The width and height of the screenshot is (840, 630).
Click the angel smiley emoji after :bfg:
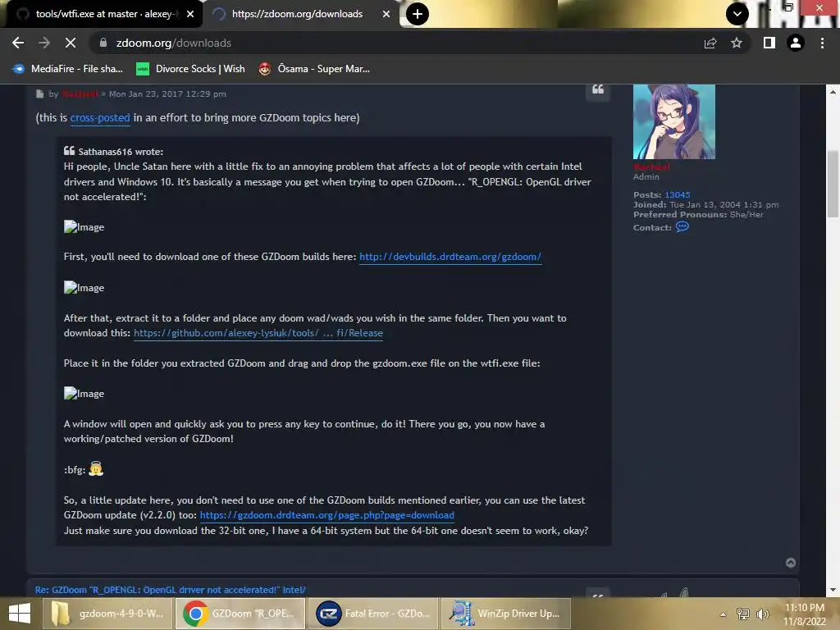click(96, 468)
